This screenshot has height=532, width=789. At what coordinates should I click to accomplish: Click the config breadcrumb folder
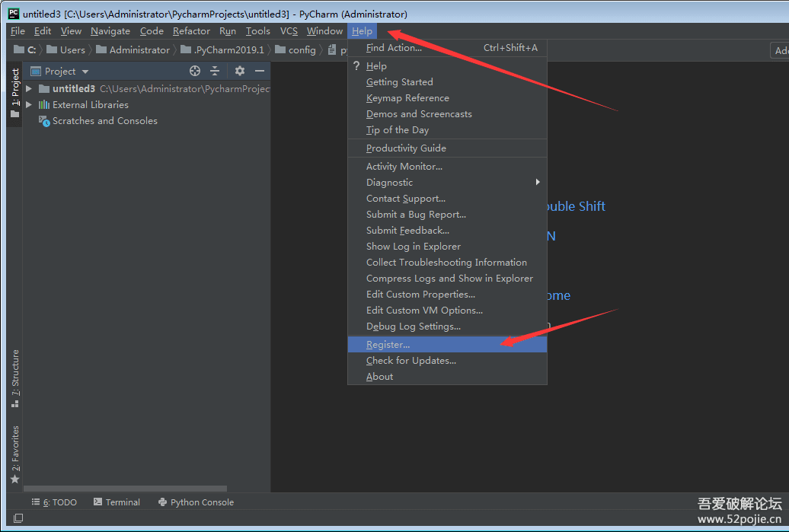(295, 49)
